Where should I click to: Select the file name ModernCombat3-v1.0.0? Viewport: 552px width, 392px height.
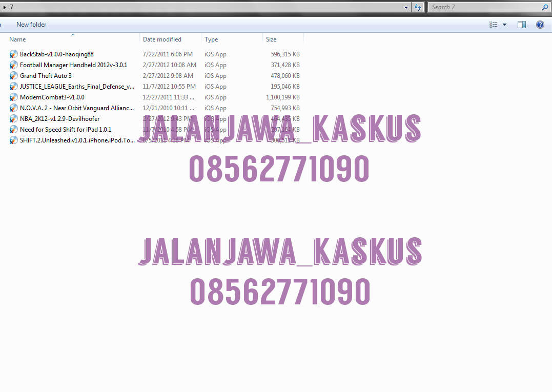(52, 97)
